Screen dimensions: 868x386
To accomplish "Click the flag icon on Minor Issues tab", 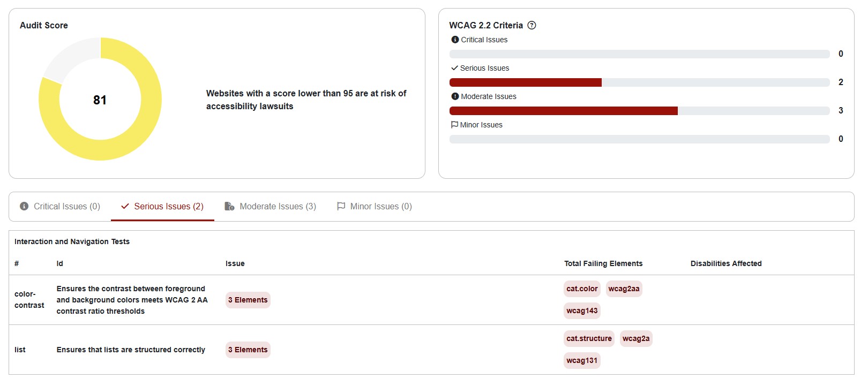I will pos(341,206).
